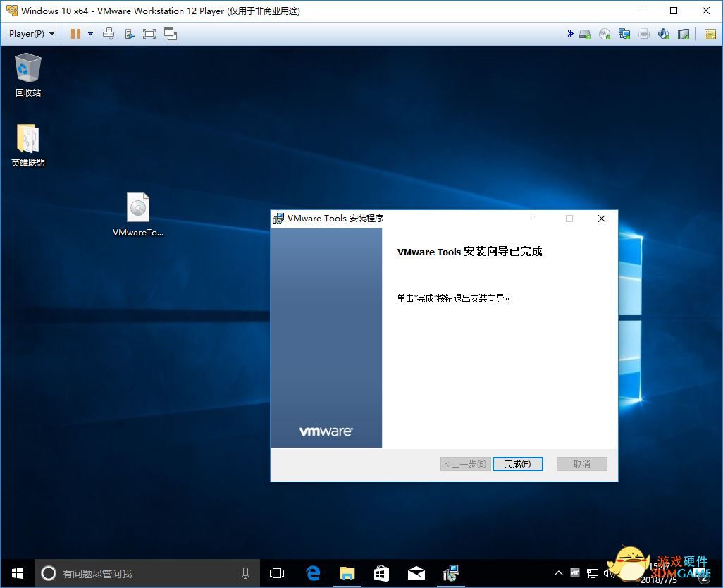Close the VMware Tools setup dialog
The width and height of the screenshot is (723, 588).
[x=602, y=219]
